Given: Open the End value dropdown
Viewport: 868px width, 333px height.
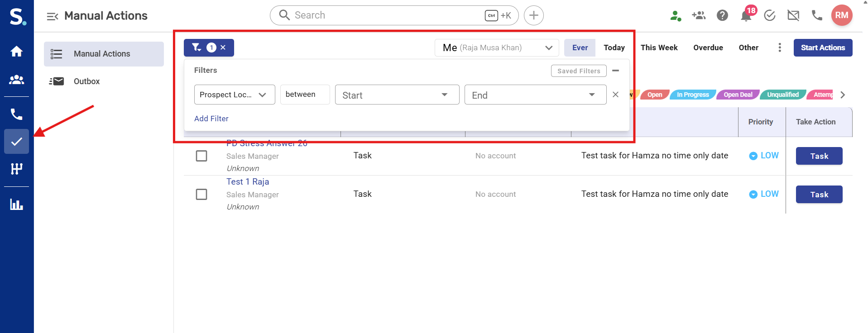Looking at the screenshot, I should click(535, 95).
